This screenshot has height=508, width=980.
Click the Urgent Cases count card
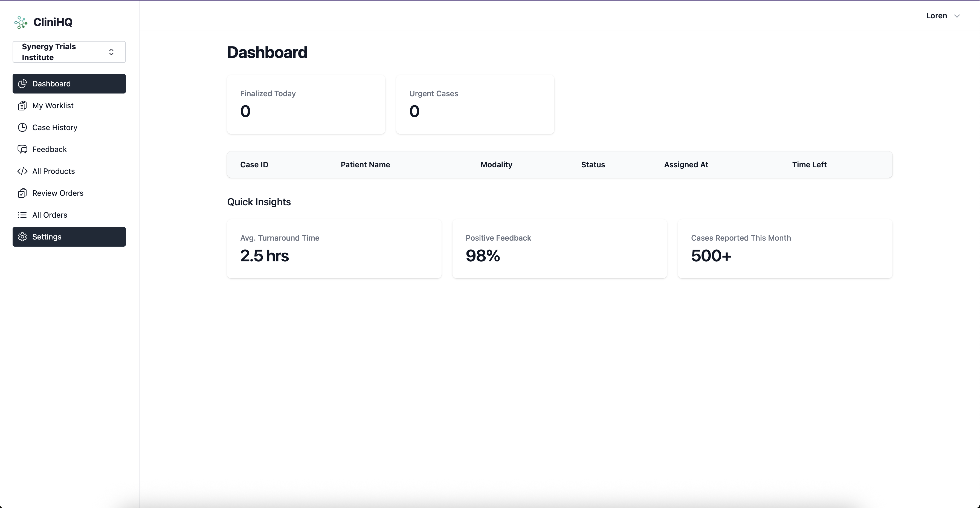475,104
